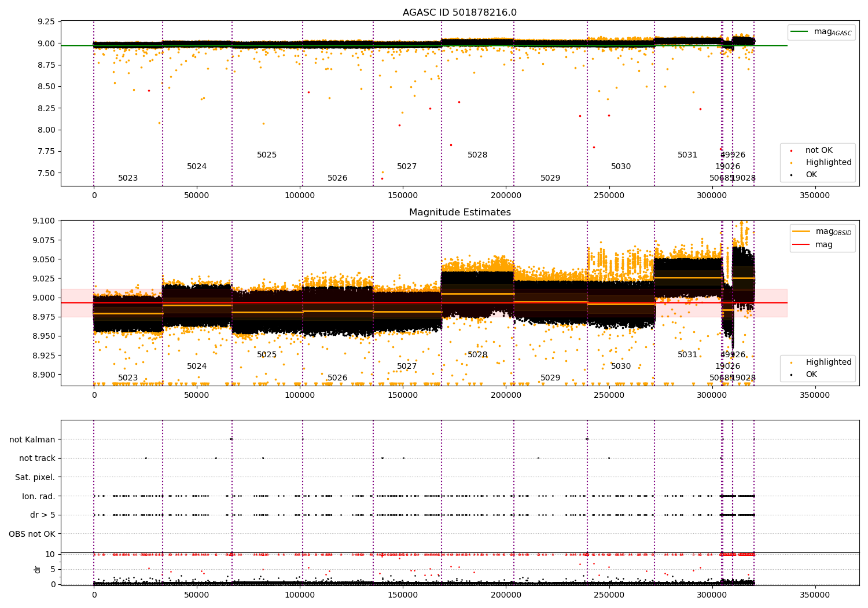
Task: Click OBSID label 5027 in Magnitude Estimates plot
Action: point(407,367)
